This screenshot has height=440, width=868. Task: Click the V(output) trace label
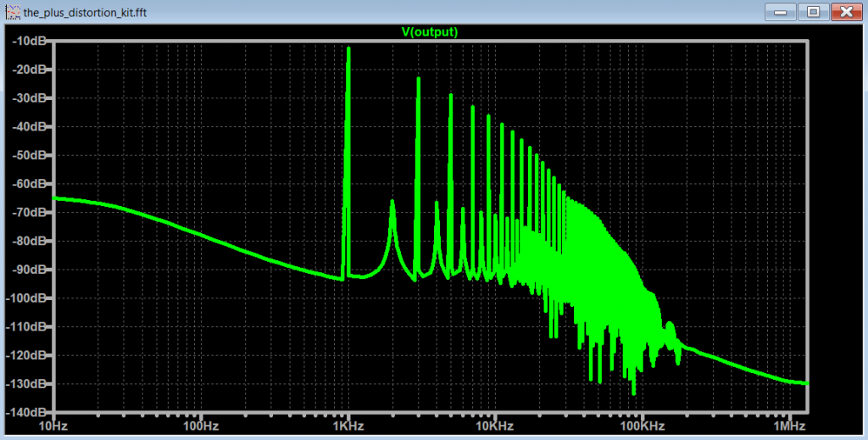tap(430, 32)
